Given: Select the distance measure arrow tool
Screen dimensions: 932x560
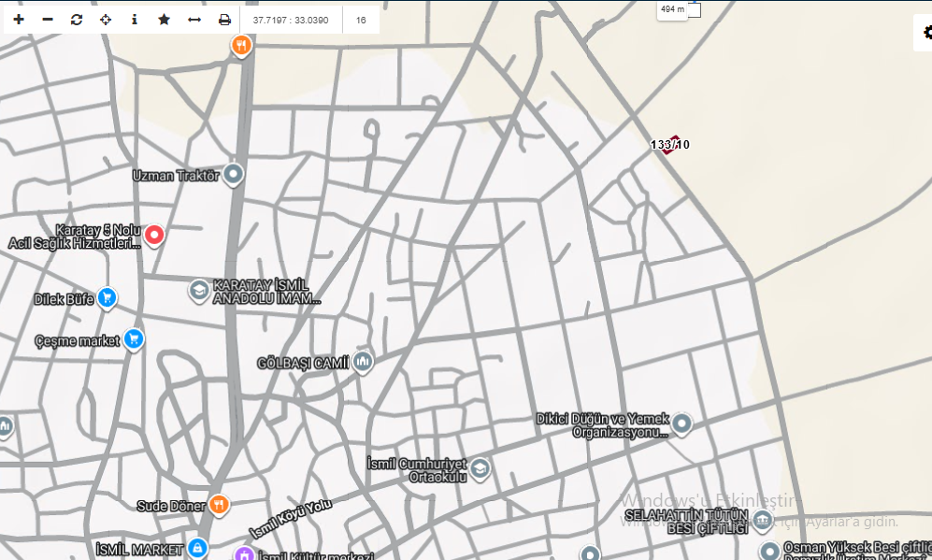Looking at the screenshot, I should 194,20.
